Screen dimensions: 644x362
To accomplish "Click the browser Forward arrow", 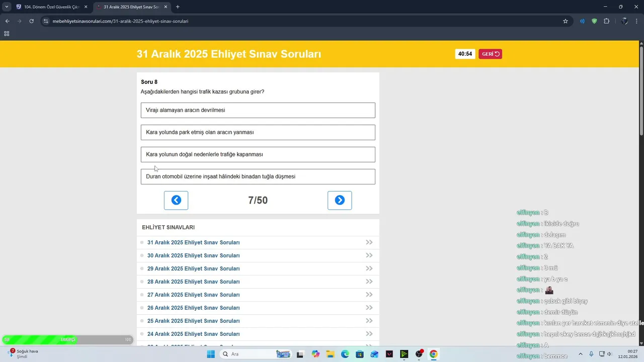I will (x=19, y=21).
